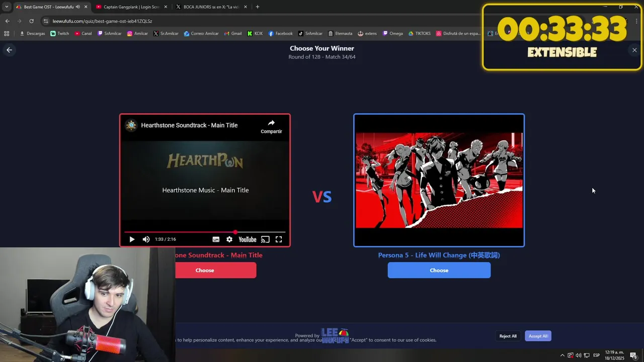Show hidden system tray icons
644x362 pixels.
point(562,355)
